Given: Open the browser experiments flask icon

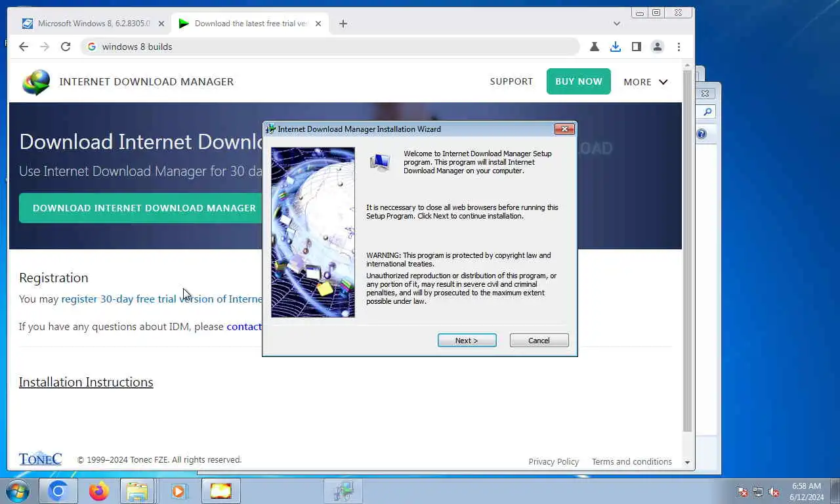Looking at the screenshot, I should [x=594, y=47].
